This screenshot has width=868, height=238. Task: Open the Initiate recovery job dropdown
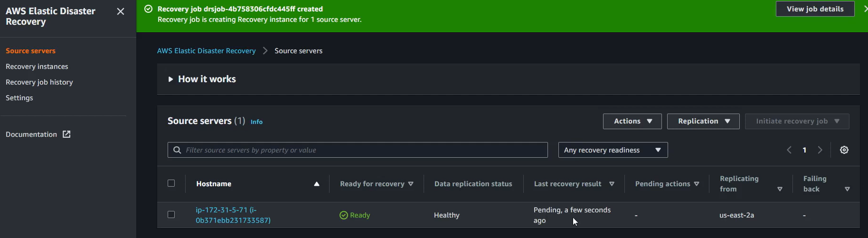[797, 121]
